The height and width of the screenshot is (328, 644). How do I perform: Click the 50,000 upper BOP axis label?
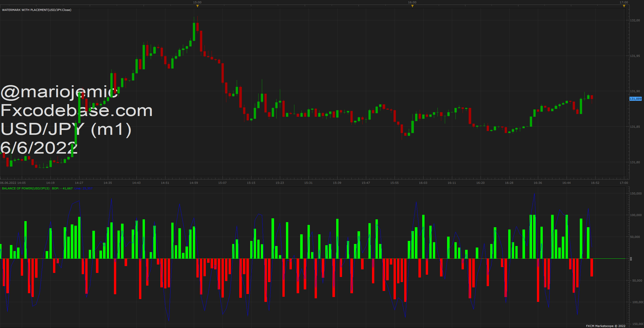pos(635,237)
